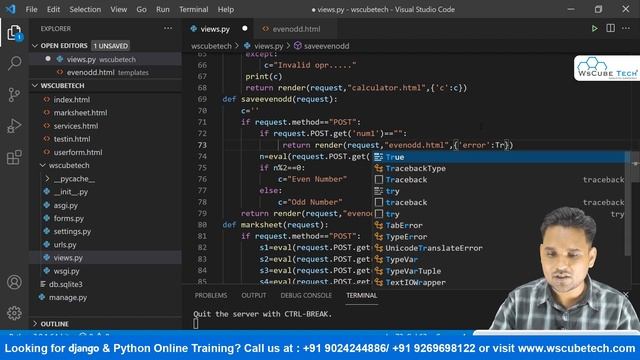Click unsaved dot on views.py tab
This screenshot has height=360, width=640.
pos(244,29)
